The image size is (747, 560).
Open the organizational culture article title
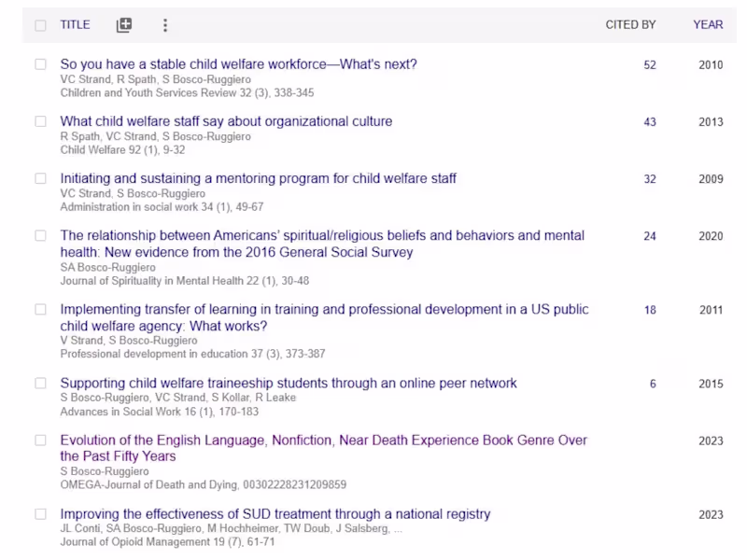[225, 121]
